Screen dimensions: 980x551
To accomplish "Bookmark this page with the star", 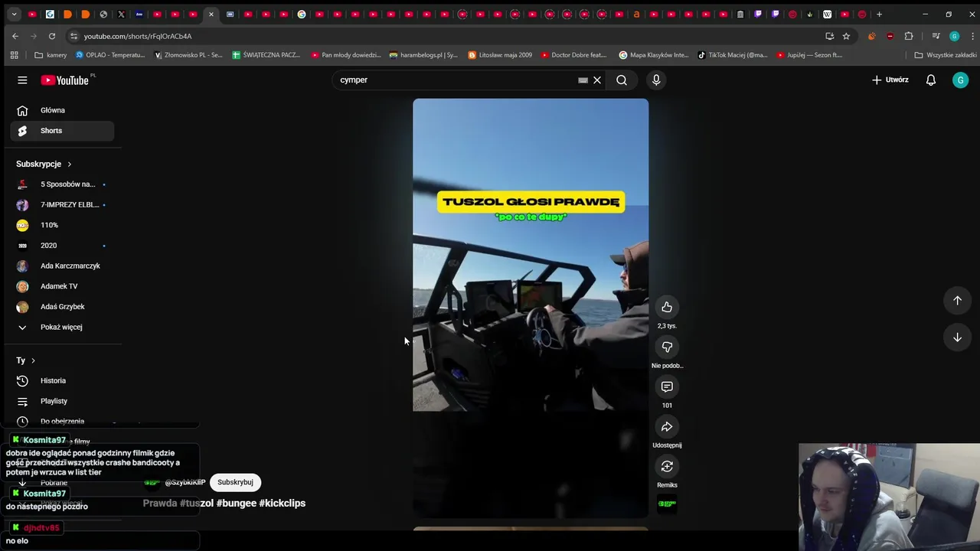I will [x=846, y=36].
